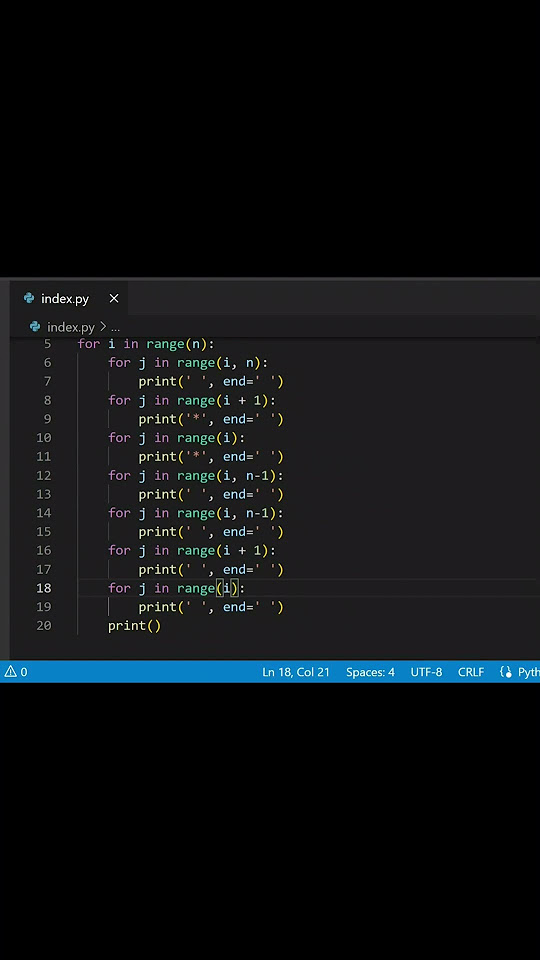Image resolution: width=540 pixels, height=960 pixels.
Task: Expand the breadcrumb ellipsis symbols
Action: click(115, 328)
